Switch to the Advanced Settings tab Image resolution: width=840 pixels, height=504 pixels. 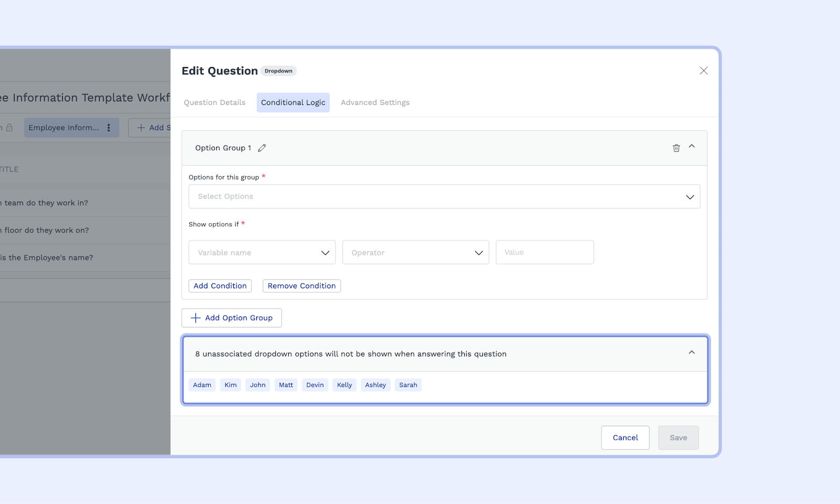tap(375, 103)
